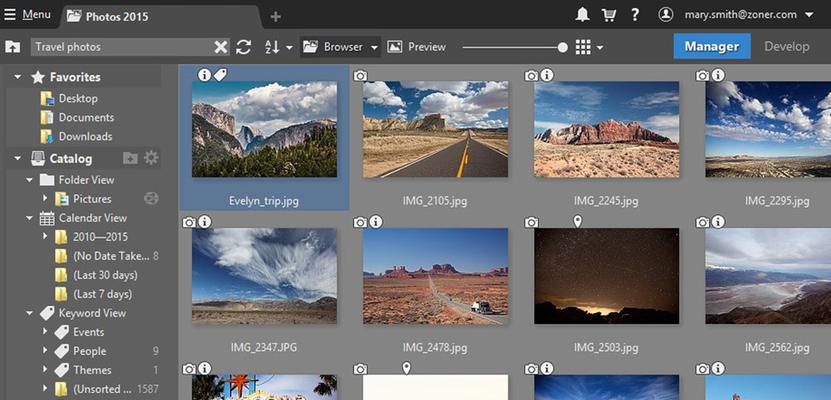831x400 pixels.
Task: Open the mary.smith@zoner.com account dropdown
Action: click(x=809, y=15)
